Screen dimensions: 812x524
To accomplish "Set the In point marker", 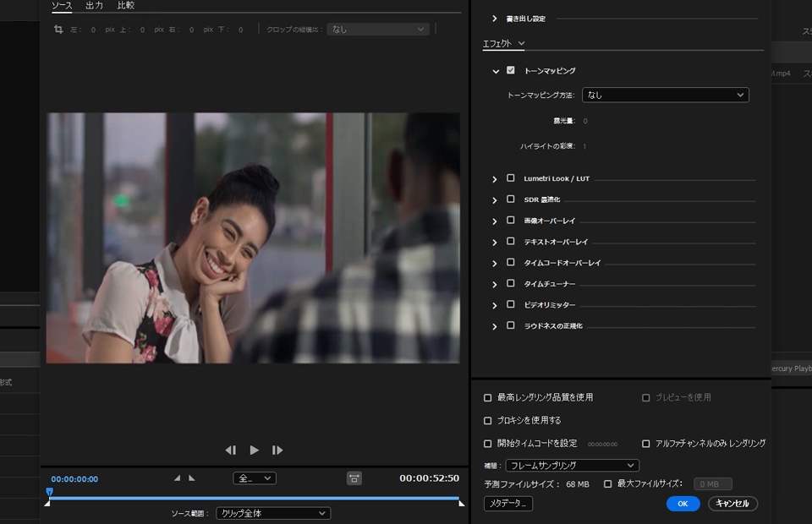I will (177, 478).
